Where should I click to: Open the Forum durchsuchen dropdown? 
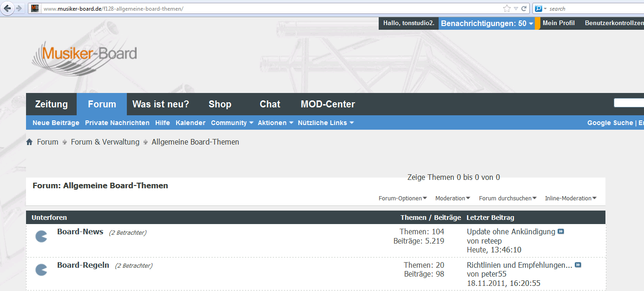(508, 198)
